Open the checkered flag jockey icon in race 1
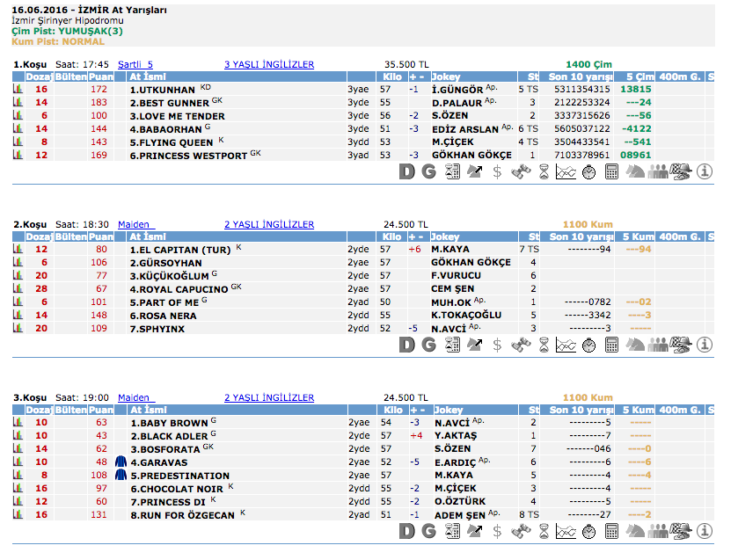 point(681,172)
